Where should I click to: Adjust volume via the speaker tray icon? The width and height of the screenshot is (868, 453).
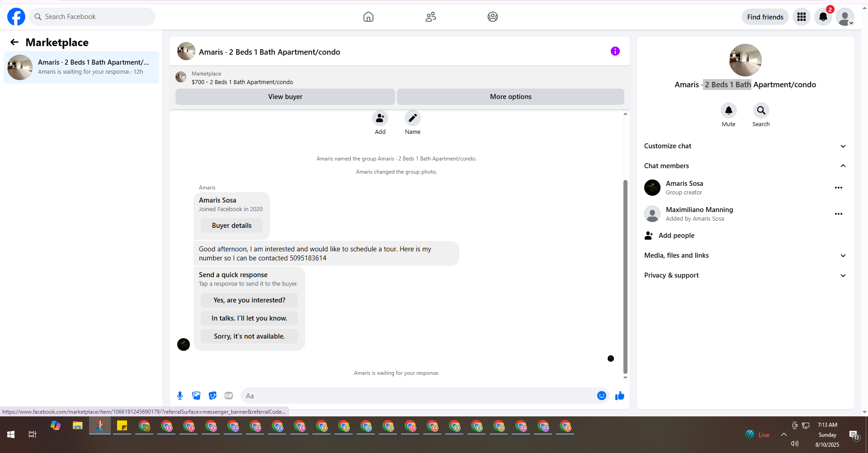pos(795,444)
